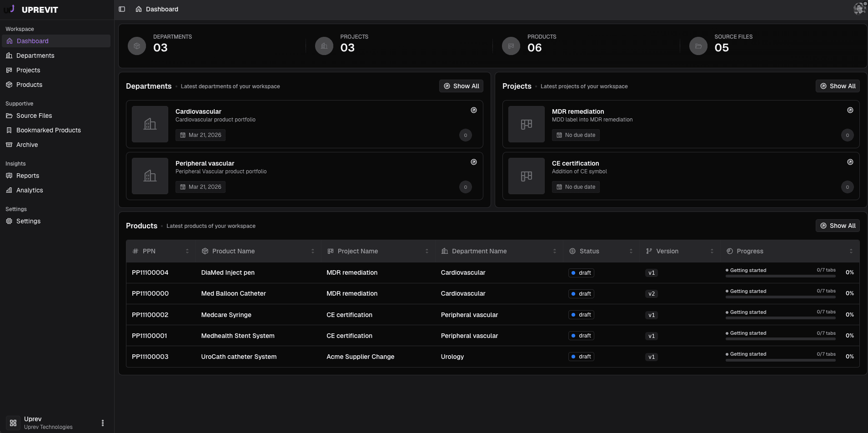The width and height of the screenshot is (868, 433).
Task: Open the MDR remediation project via its arrow icon
Action: (850, 110)
